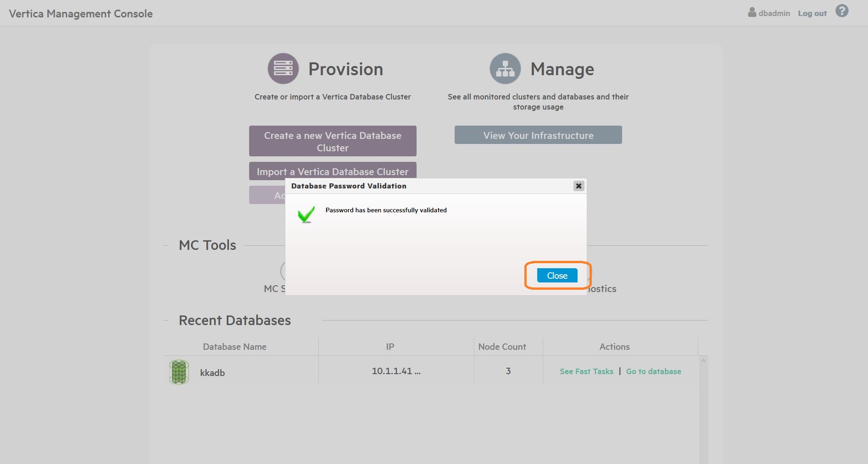Click the Manage hierarchy icon
Viewport: 868px width, 464px height.
[x=505, y=69]
